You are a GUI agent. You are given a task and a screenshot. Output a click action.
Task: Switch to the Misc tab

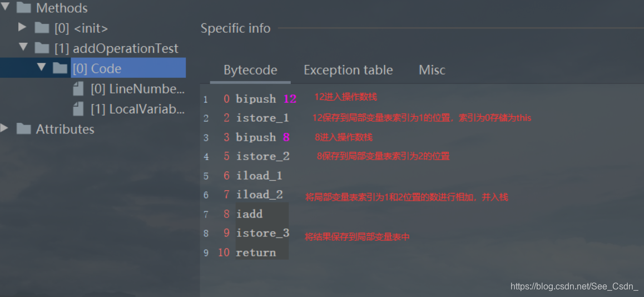[432, 70]
